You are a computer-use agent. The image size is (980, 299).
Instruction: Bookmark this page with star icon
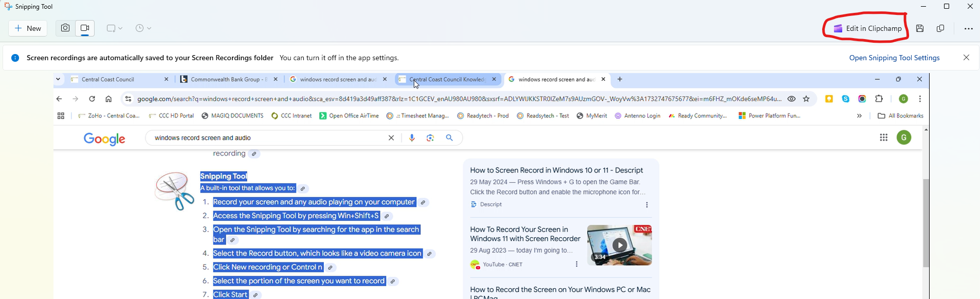point(807,99)
